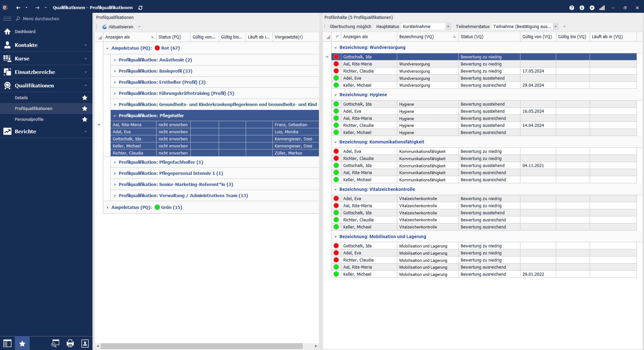Click the printer icon in bottom bar
This screenshot has width=644, height=350.
click(70, 343)
